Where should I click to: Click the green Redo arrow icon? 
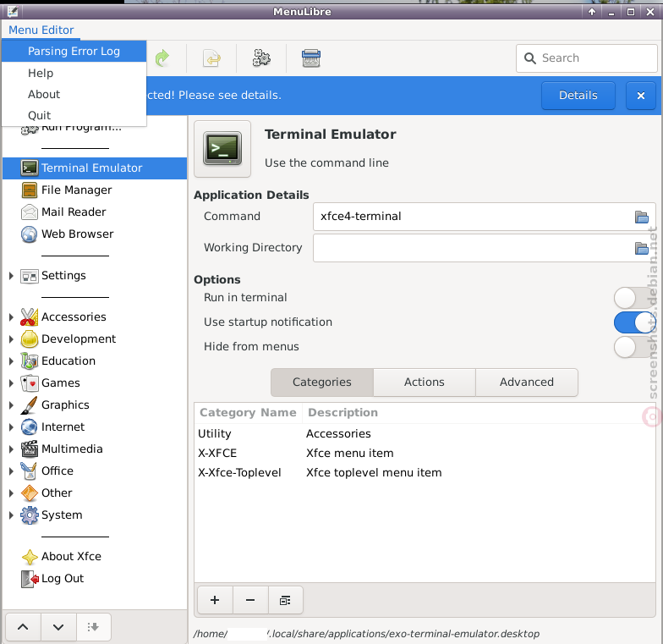162,58
